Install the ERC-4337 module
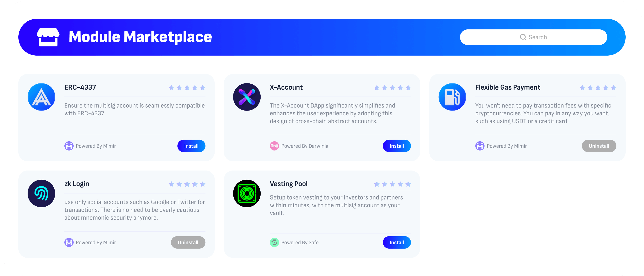This screenshot has width=644, height=276. [x=191, y=146]
